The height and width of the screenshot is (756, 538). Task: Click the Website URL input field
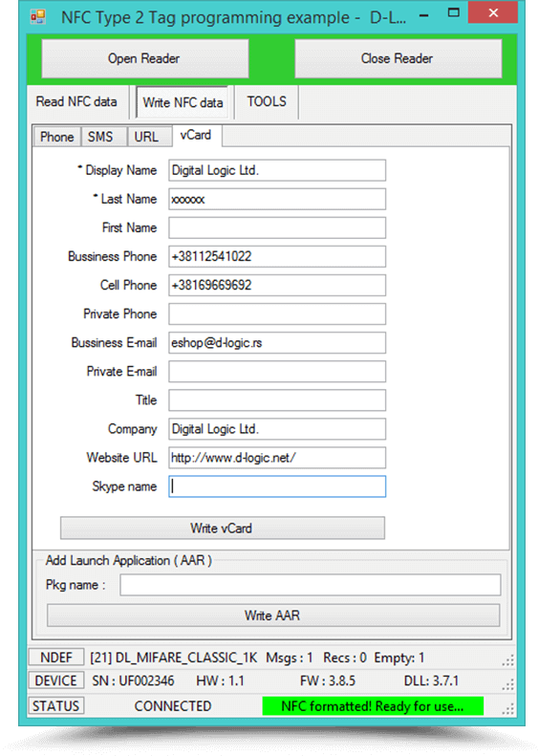tap(277, 458)
